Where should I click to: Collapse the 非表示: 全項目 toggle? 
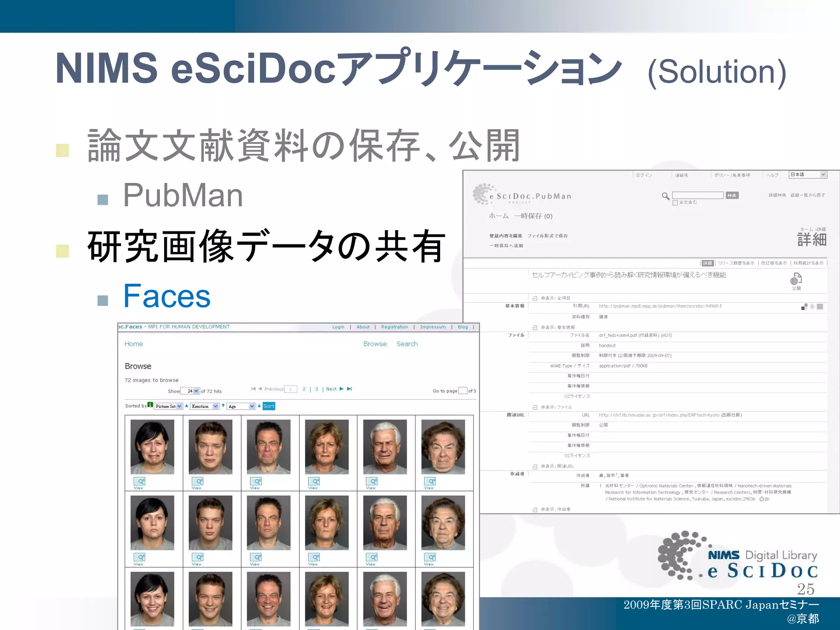tap(535, 298)
